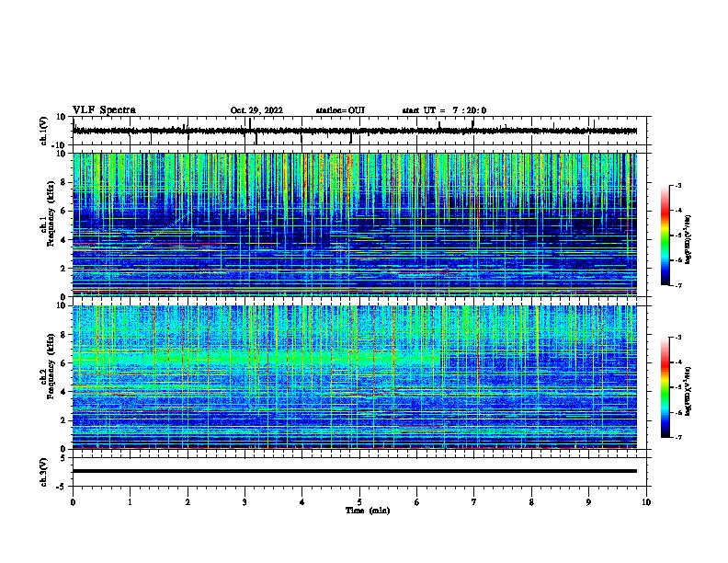This screenshot has height=563, width=728.
Task: Click the "station=OUI" header label
Action: 340,110
